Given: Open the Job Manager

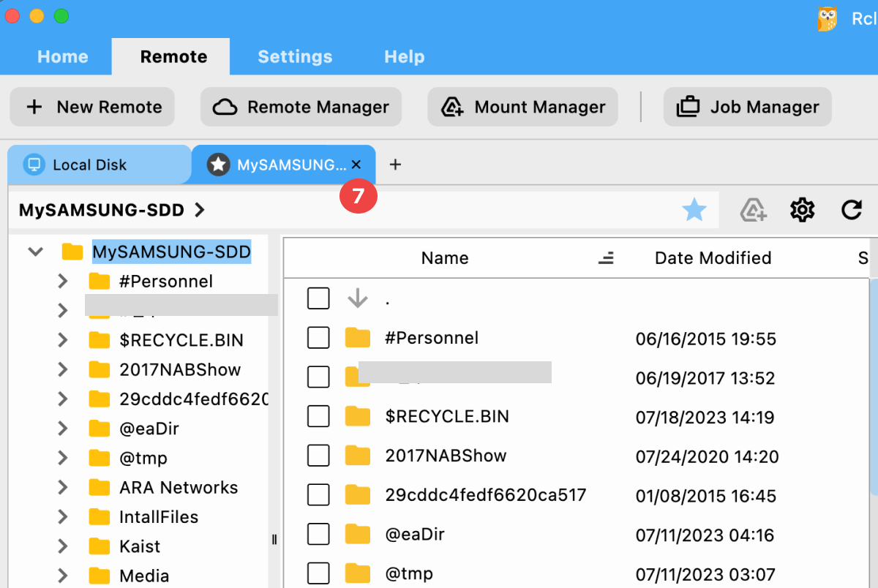Looking at the screenshot, I should tap(746, 107).
